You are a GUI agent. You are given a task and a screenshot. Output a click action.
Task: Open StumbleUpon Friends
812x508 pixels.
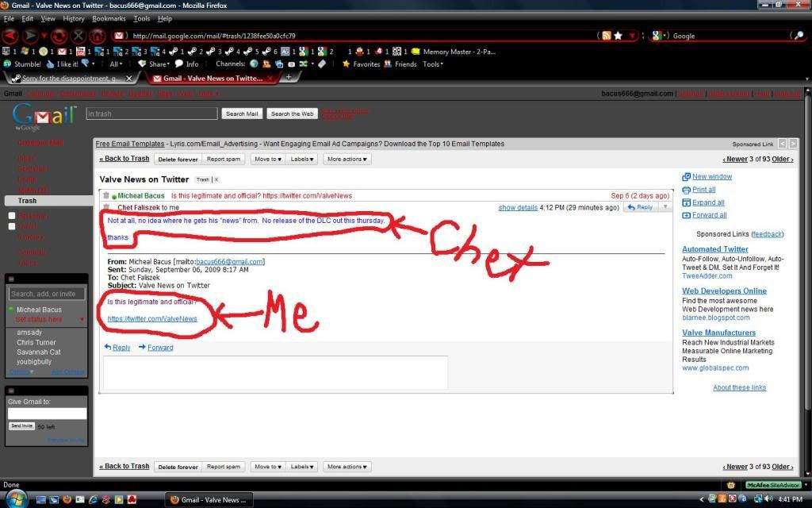[400, 64]
